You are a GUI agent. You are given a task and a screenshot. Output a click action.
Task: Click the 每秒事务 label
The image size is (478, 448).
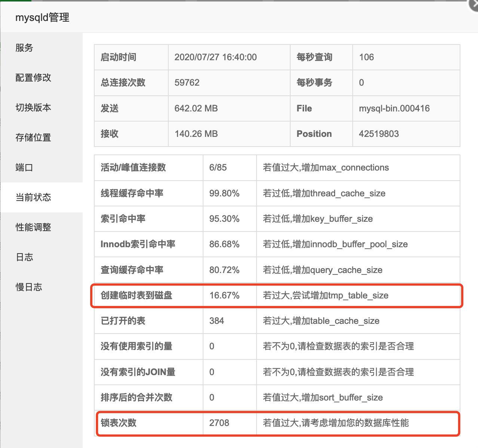point(315,83)
